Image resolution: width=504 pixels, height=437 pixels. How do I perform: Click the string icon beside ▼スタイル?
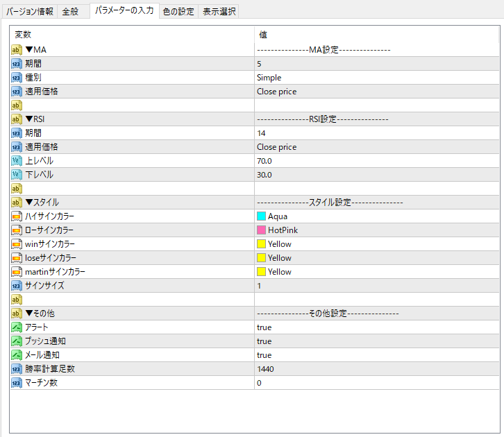point(17,203)
